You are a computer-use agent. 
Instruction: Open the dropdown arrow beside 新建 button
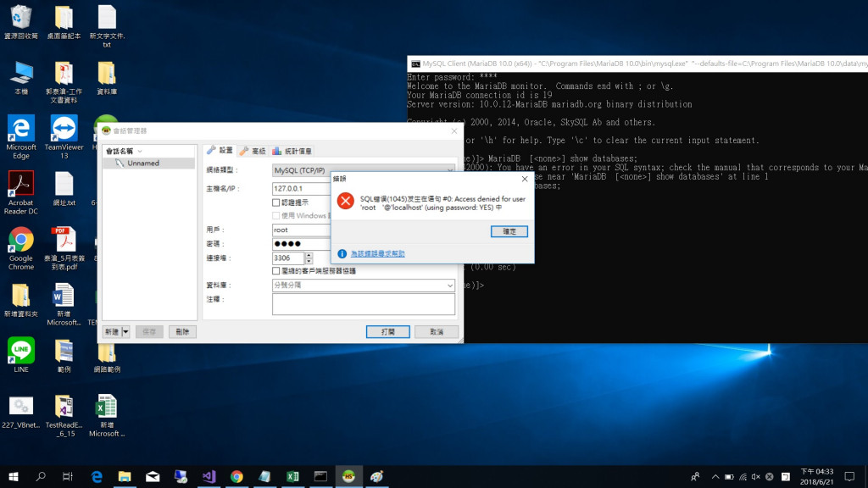pos(125,331)
